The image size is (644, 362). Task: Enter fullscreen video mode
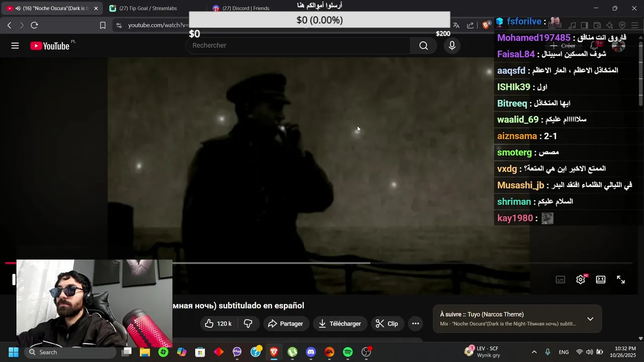621,280
